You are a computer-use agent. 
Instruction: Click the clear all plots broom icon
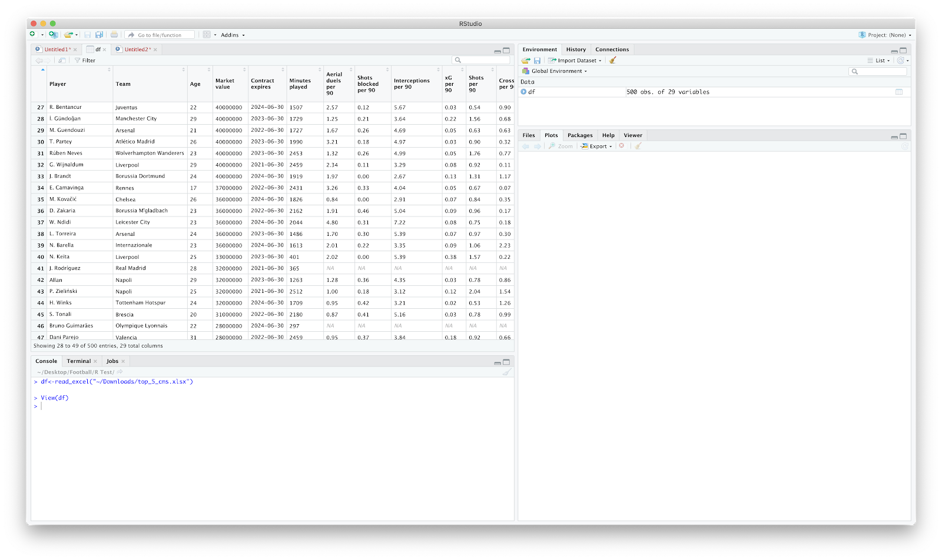click(638, 146)
